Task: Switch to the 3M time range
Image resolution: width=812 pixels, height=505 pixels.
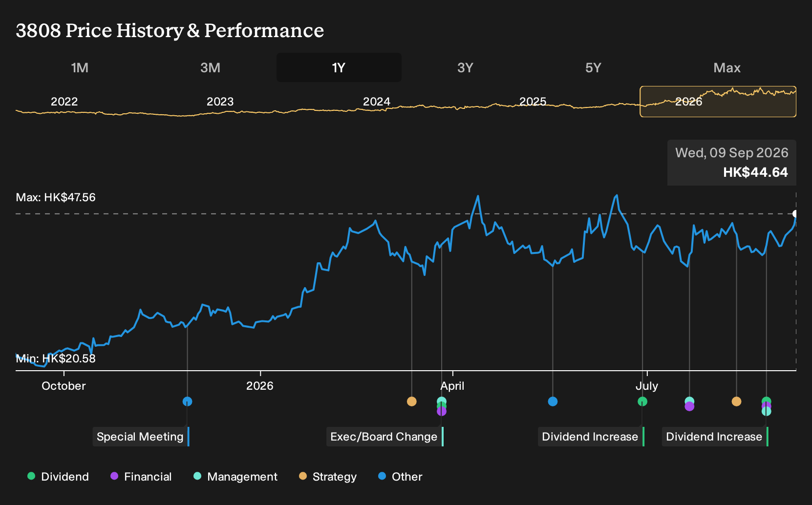Action: pos(210,67)
